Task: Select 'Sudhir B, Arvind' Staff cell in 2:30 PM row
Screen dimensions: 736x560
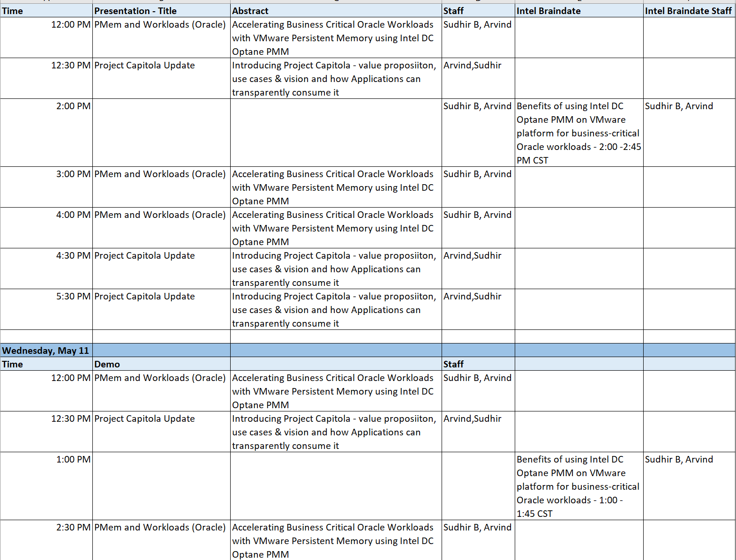Action: click(478, 540)
